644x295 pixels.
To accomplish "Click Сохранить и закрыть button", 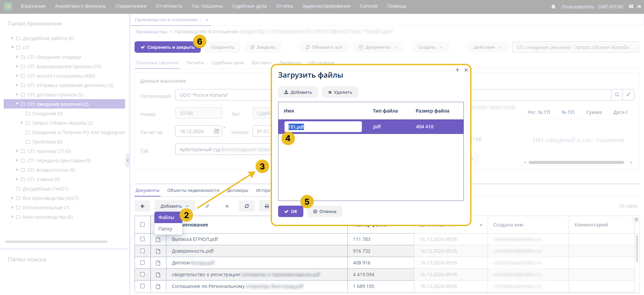I will click(167, 47).
